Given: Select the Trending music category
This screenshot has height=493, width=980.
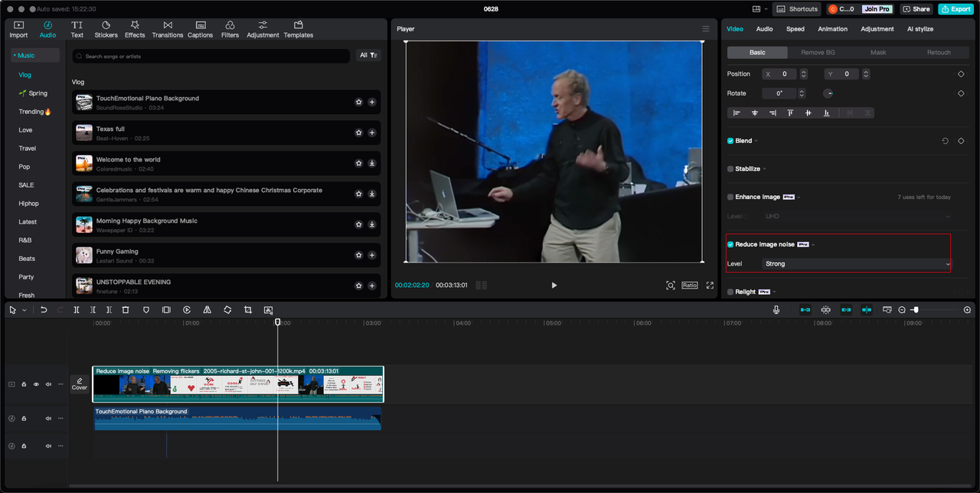Looking at the screenshot, I should (x=34, y=112).
